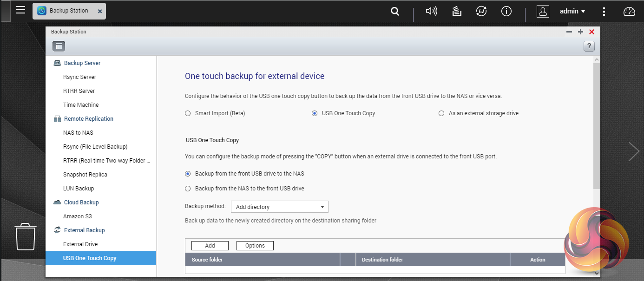
Task: Select the Smart Import (Beta) option
Action: [188, 113]
